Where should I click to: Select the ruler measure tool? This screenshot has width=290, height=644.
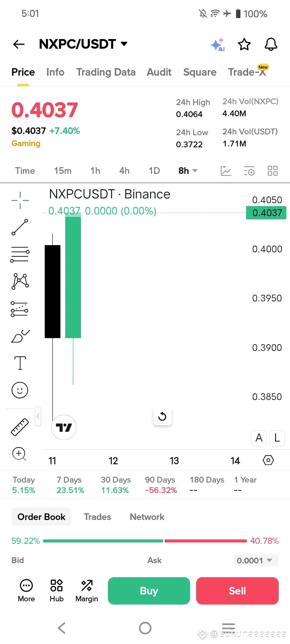pyautogui.click(x=20, y=427)
